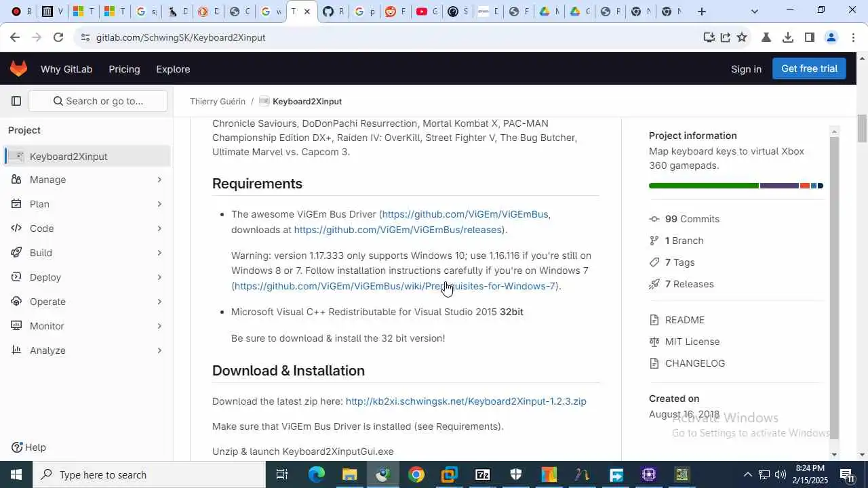The height and width of the screenshot is (488, 868).
Task: Download the Keyboard2Xinput-1.2.3.zip link
Action: point(466,401)
